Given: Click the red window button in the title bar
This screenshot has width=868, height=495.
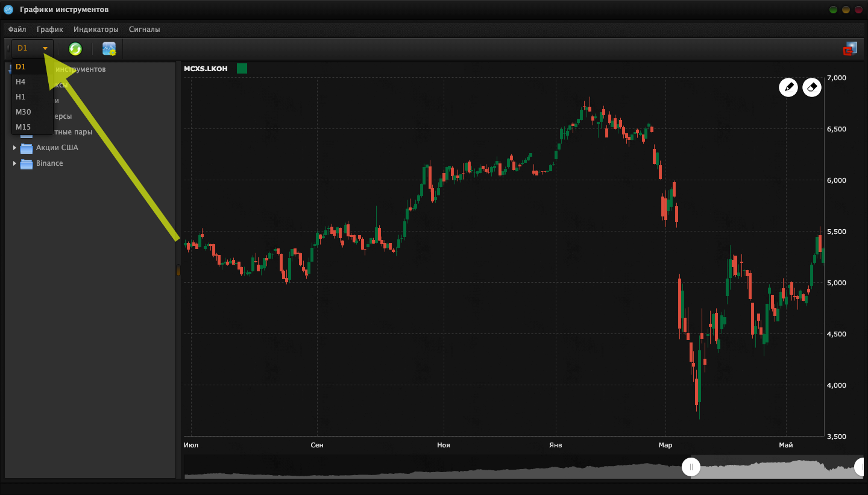Looking at the screenshot, I should tap(858, 10).
